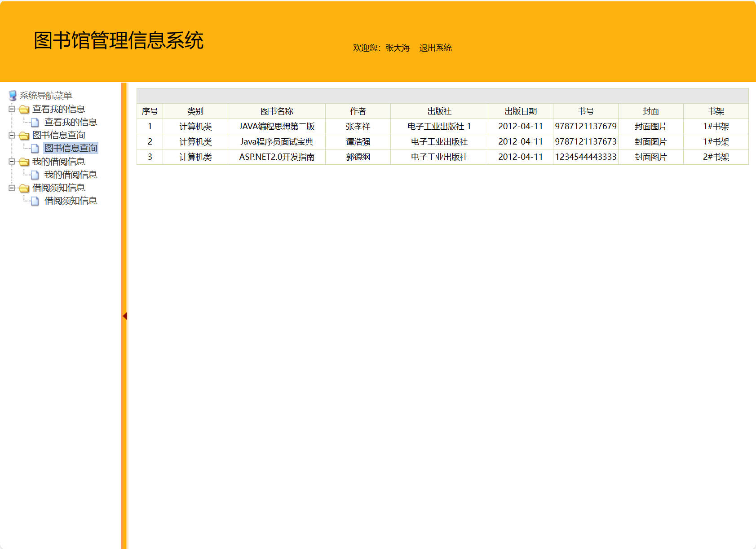The height and width of the screenshot is (549, 756).
Task: Click the document icon for 查看我的信息
Action: pos(35,122)
